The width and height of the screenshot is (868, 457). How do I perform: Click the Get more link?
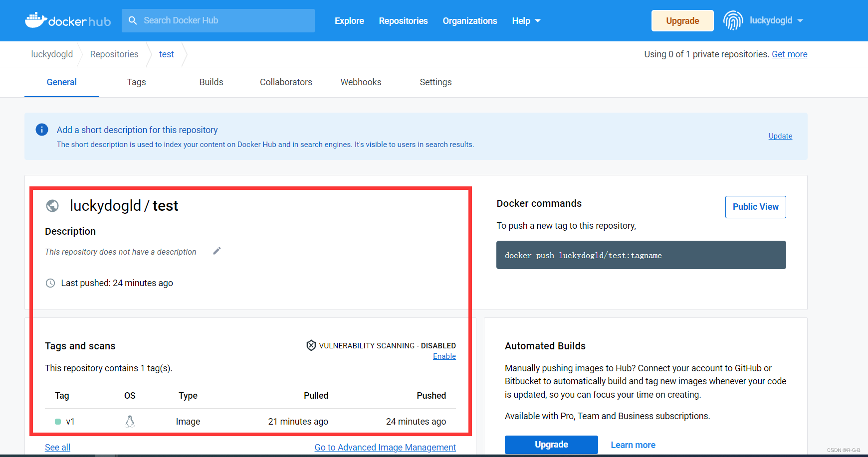click(x=789, y=54)
